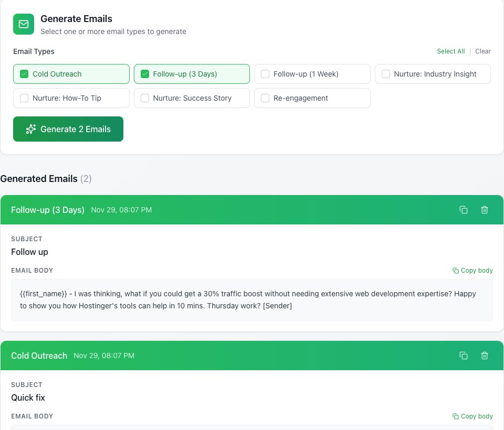The height and width of the screenshot is (430, 504).
Task: Delete the Follow-up (3 Days) email
Action: tap(485, 210)
